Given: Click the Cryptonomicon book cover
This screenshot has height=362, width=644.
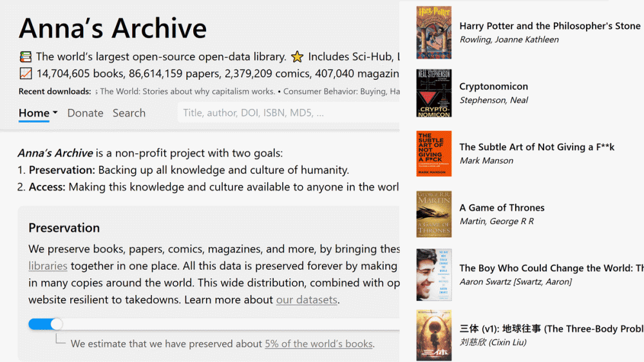Looking at the screenshot, I should tap(433, 93).
